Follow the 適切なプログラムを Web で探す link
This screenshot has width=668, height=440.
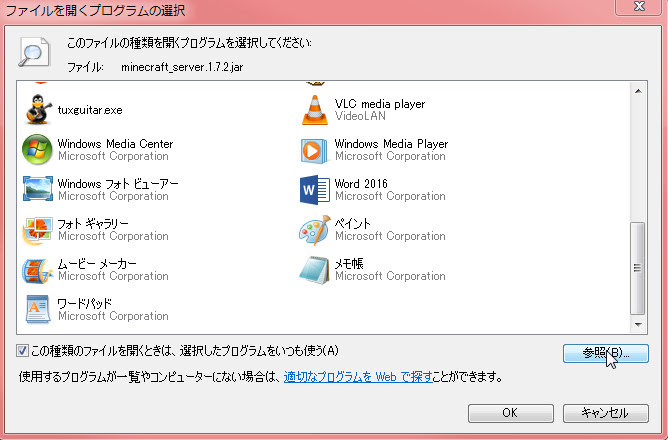coord(358,377)
